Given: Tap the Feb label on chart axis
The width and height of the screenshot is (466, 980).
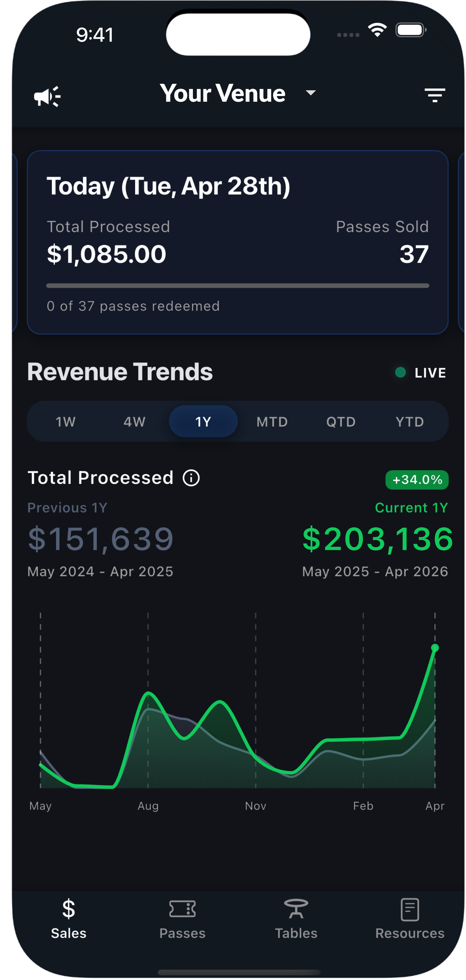Looking at the screenshot, I should click(363, 806).
